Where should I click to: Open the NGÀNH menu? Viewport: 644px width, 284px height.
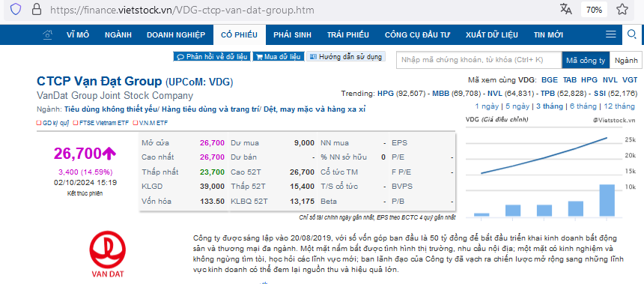118,35
